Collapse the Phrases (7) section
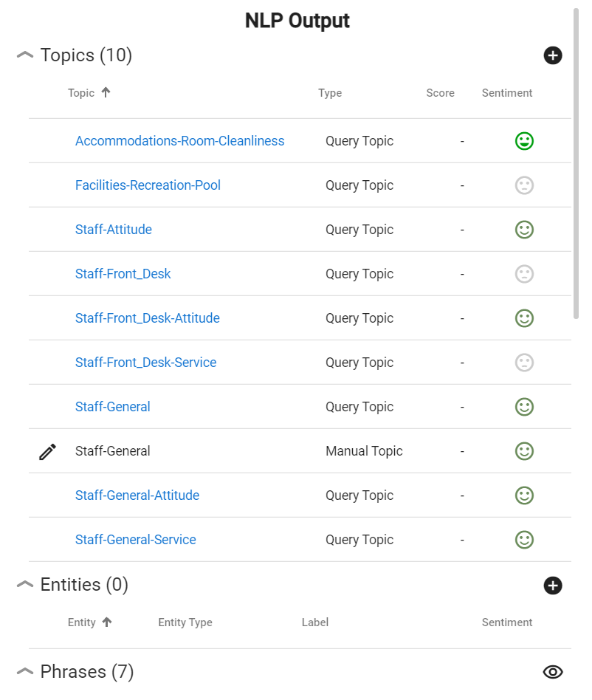592x700 pixels. pyautogui.click(x=25, y=671)
